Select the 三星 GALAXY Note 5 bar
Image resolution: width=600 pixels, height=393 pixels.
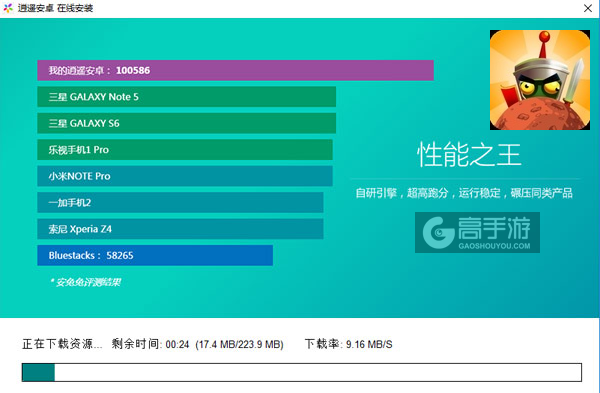click(187, 97)
